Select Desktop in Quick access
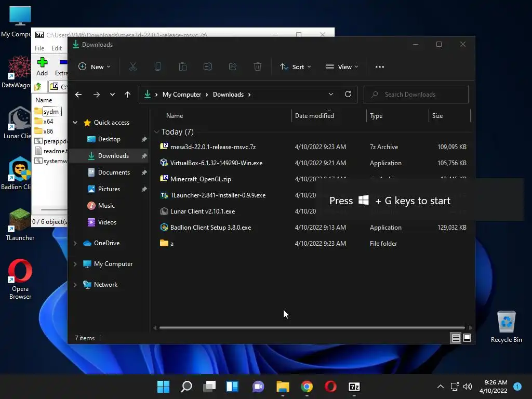The width and height of the screenshot is (532, 399). 109,139
